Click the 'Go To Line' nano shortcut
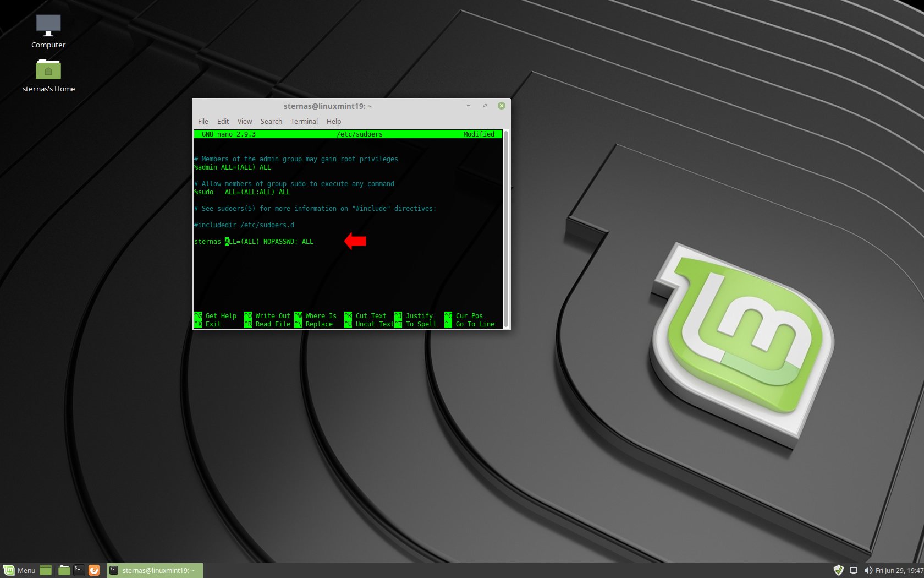 coord(470,324)
